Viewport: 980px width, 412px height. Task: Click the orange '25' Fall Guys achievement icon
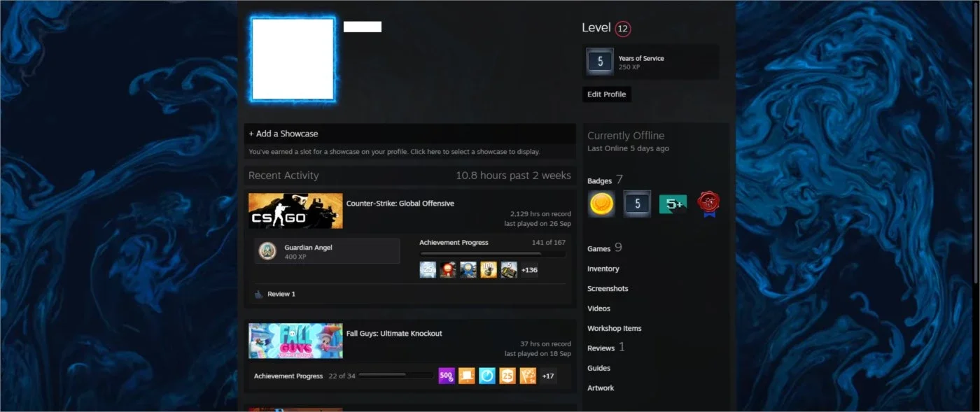point(507,376)
